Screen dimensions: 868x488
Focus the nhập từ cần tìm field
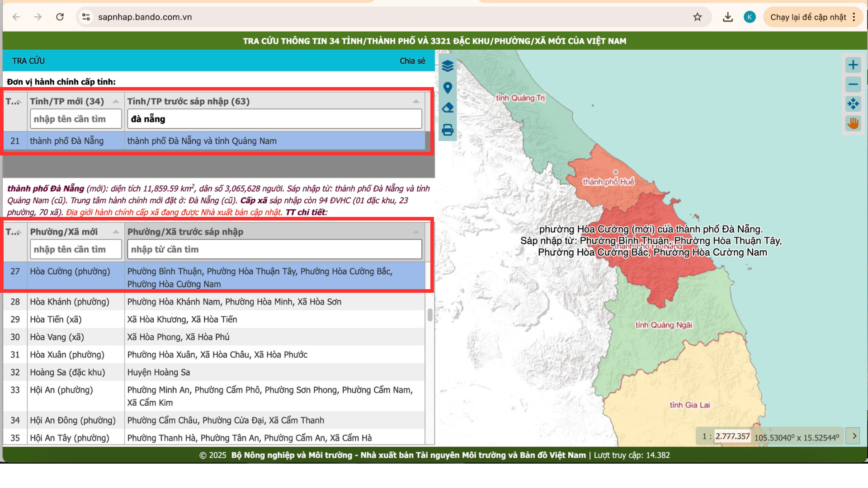click(x=274, y=249)
